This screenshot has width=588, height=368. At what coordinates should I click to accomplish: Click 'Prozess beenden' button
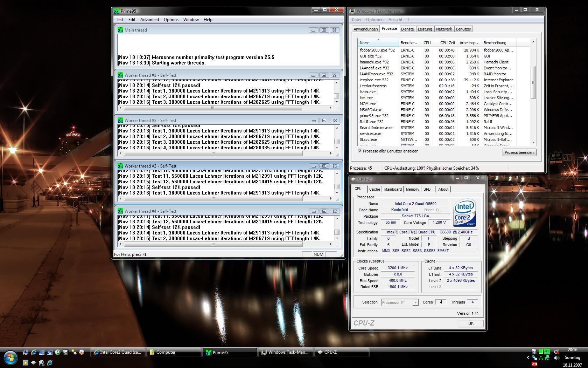point(519,152)
